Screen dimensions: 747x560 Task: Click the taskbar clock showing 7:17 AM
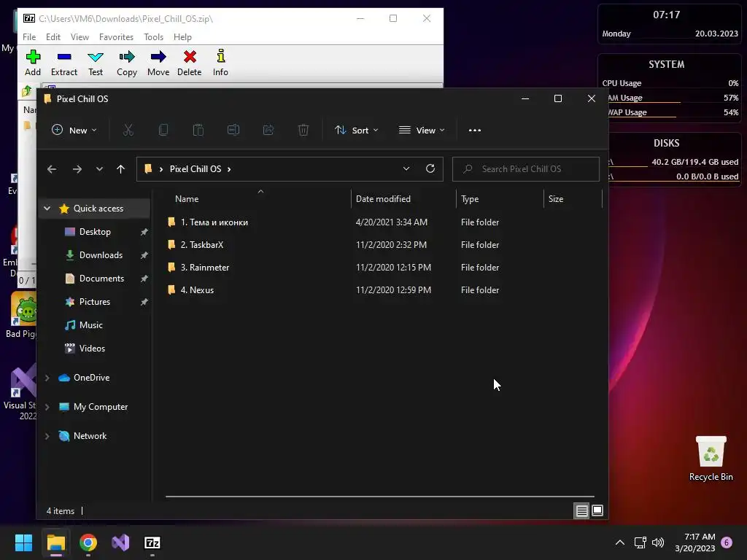(x=695, y=542)
